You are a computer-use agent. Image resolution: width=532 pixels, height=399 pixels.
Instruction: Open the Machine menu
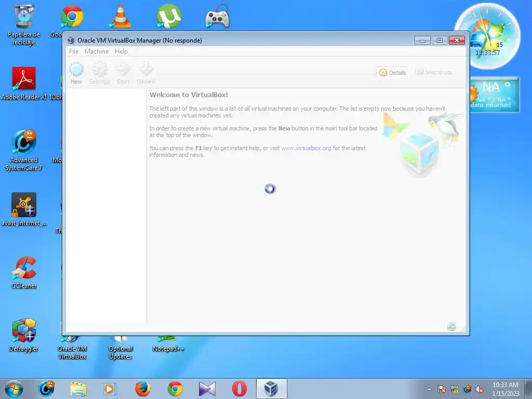(x=97, y=51)
